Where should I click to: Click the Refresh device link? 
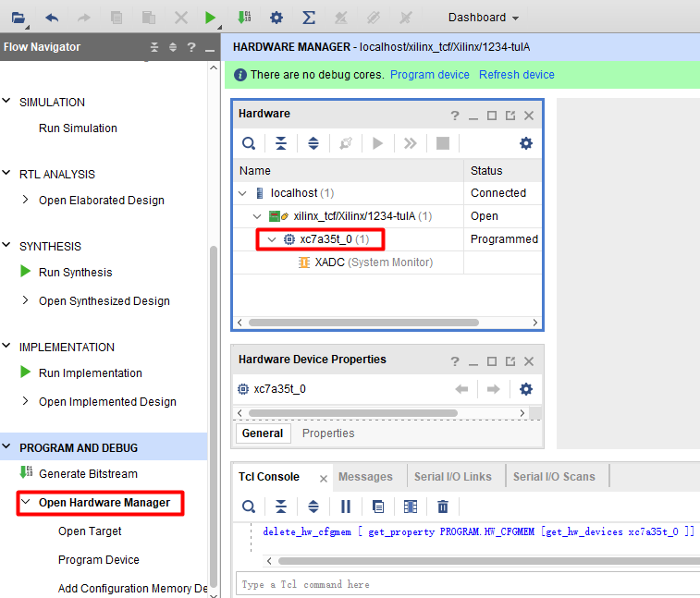[x=517, y=75]
